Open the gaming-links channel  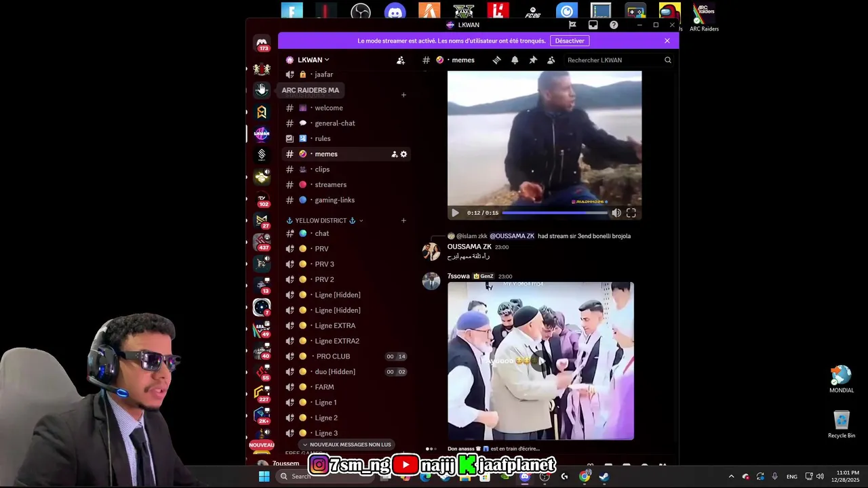pyautogui.click(x=344, y=200)
